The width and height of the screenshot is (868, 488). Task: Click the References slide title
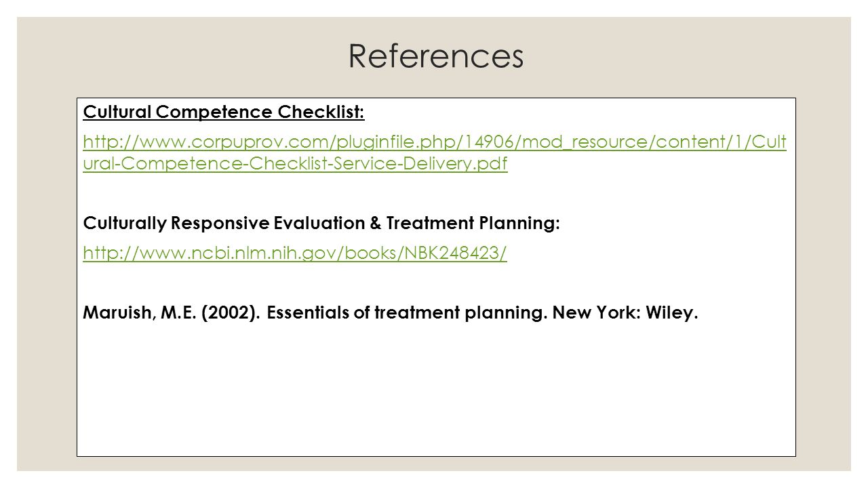click(x=436, y=57)
